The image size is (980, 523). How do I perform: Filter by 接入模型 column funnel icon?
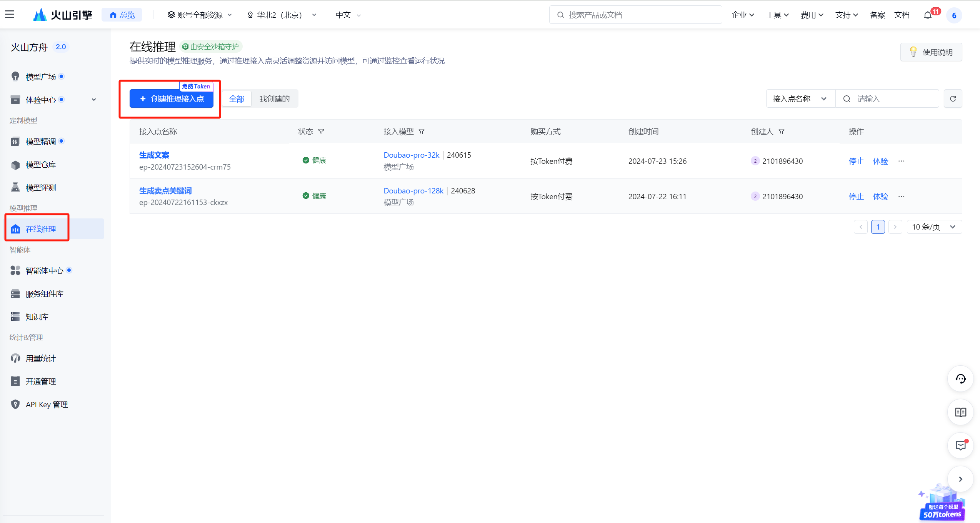[x=422, y=132]
